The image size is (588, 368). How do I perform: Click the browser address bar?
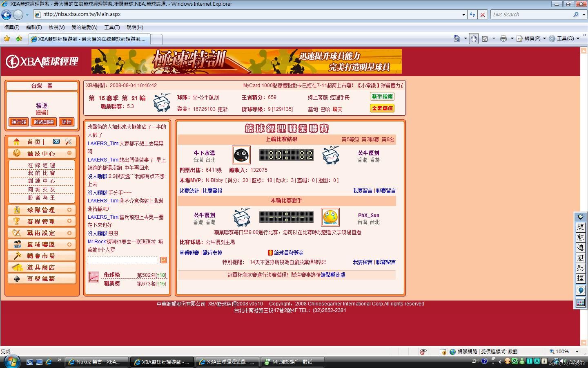point(249,14)
